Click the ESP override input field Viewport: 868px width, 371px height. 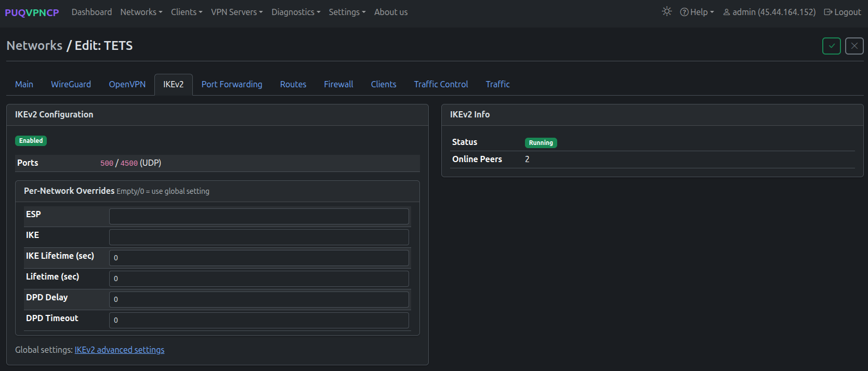259,216
